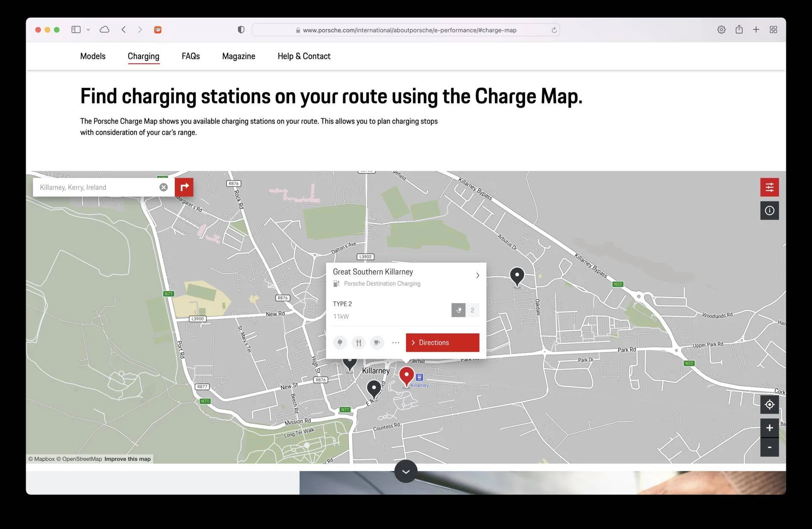The height and width of the screenshot is (529, 812).
Task: Open iCloud tabs cloud icon
Action: (104, 30)
